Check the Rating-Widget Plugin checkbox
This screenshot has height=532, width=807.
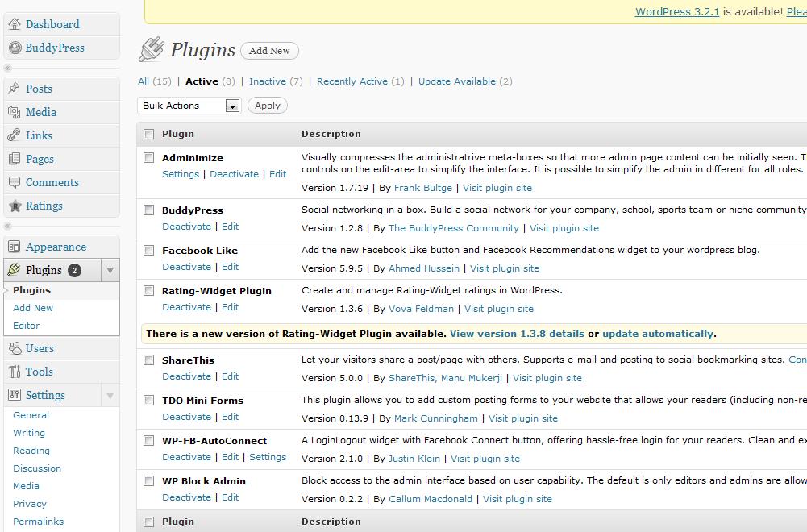pos(148,291)
